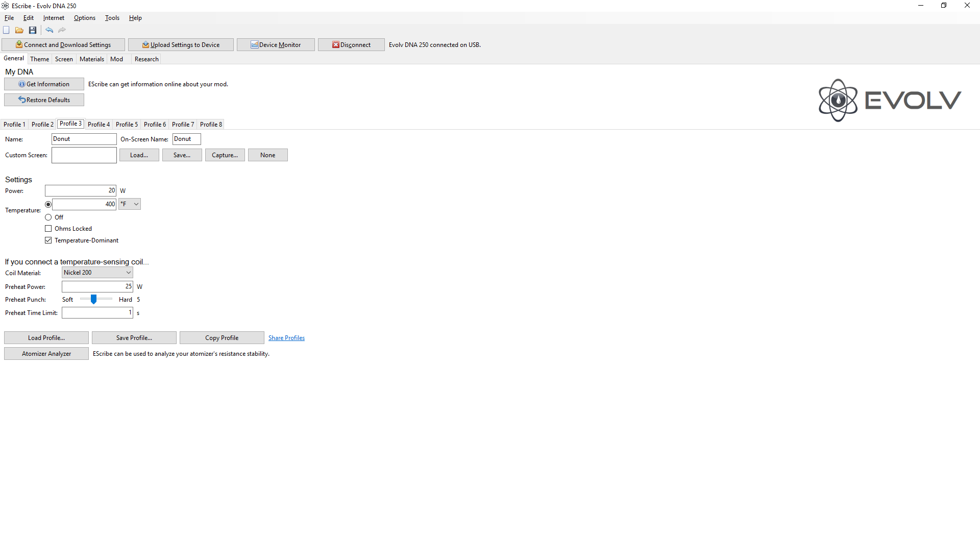Click the Redo arrow icon
The image size is (980, 536).
click(x=62, y=30)
